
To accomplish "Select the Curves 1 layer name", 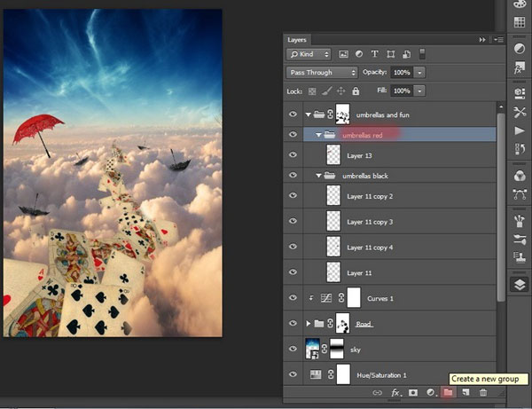I will click(x=380, y=299).
